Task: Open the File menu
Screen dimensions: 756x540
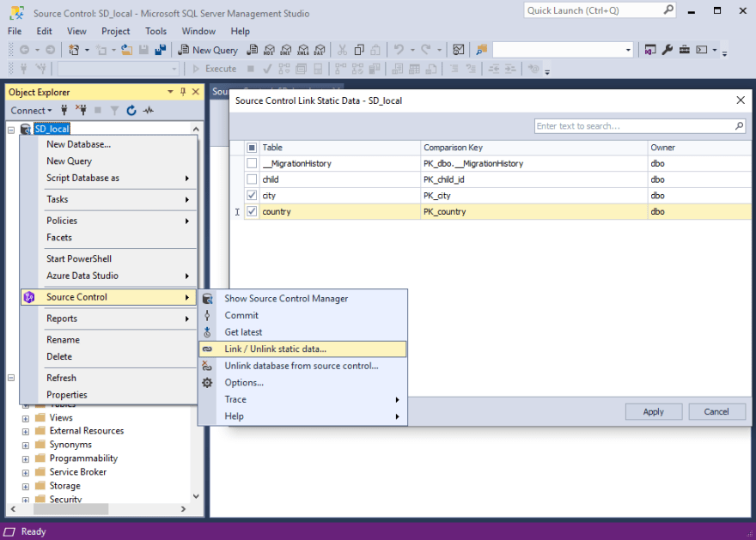Action: click(15, 31)
